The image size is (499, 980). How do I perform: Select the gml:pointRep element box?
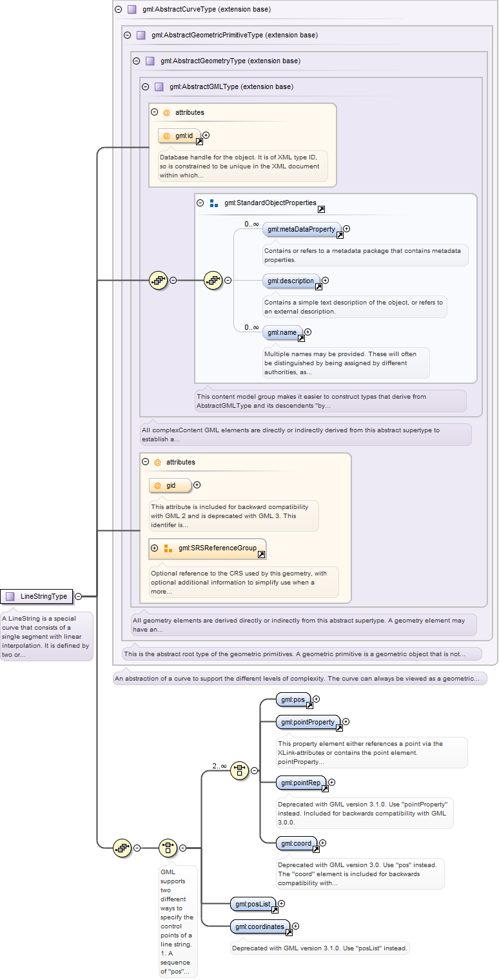click(x=301, y=783)
